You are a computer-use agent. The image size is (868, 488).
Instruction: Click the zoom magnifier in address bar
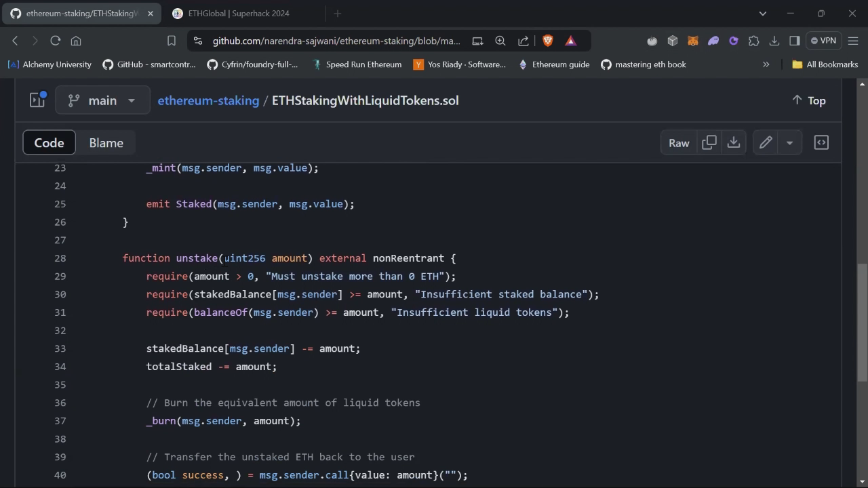(500, 41)
